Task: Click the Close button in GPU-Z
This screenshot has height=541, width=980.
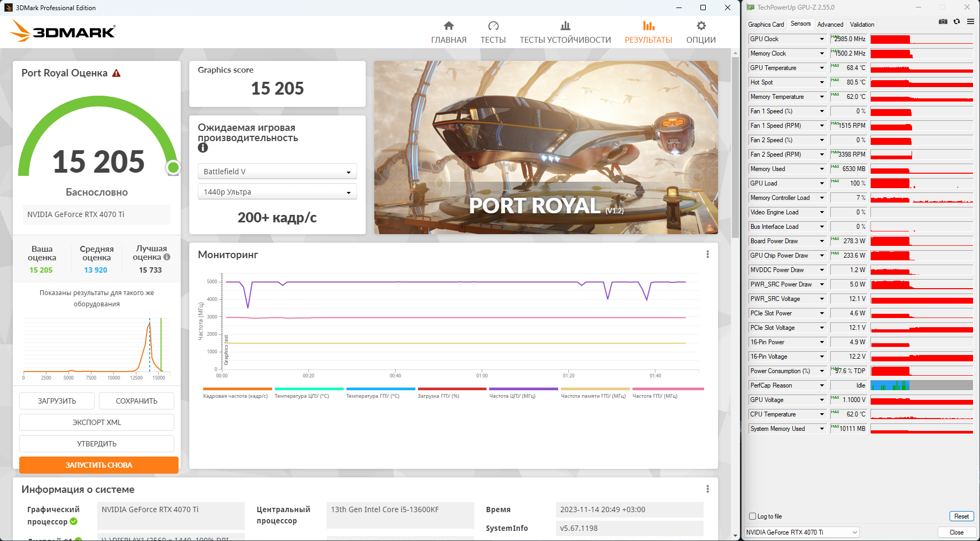Action: [956, 532]
